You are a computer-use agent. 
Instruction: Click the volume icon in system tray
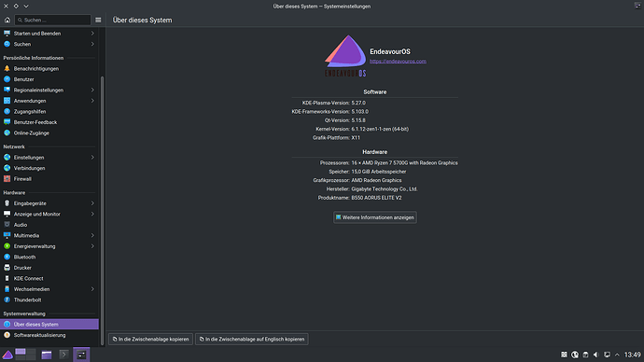pos(596,355)
